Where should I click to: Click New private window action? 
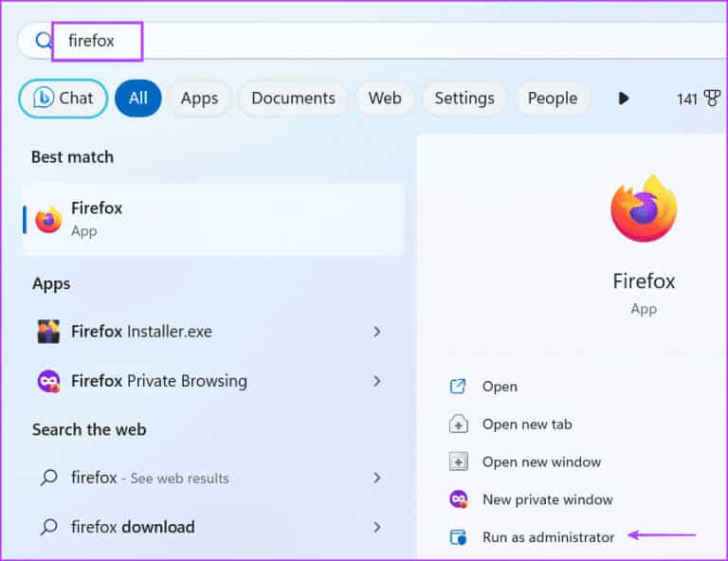click(547, 499)
